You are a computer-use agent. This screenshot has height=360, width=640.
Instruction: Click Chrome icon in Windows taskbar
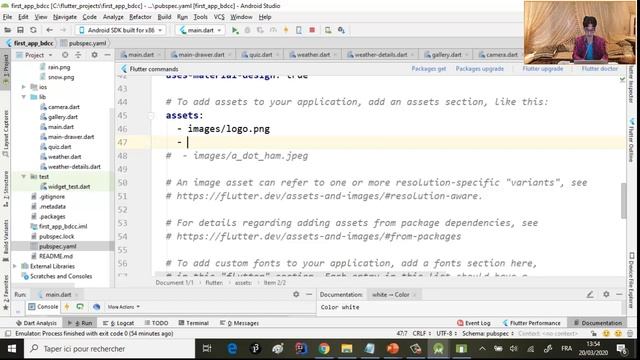[x=324, y=349]
